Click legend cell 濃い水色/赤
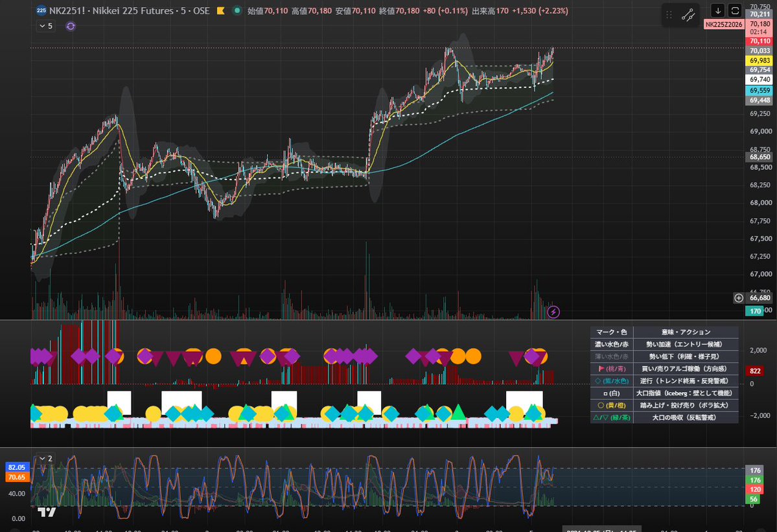The width and height of the screenshot is (777, 532). [612, 344]
